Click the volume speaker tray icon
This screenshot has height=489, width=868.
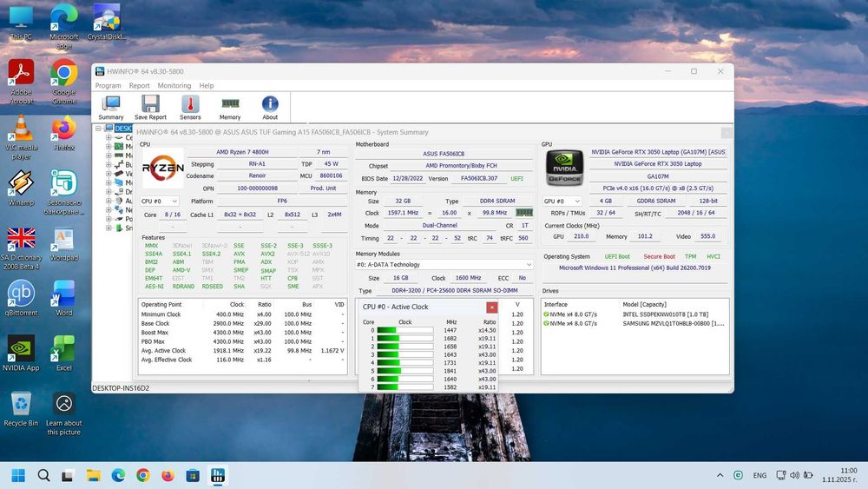tap(794, 475)
